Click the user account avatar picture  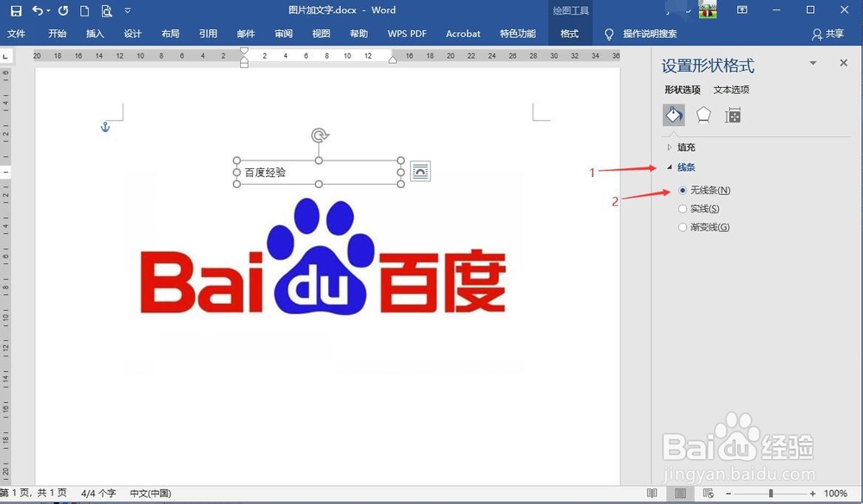(708, 9)
